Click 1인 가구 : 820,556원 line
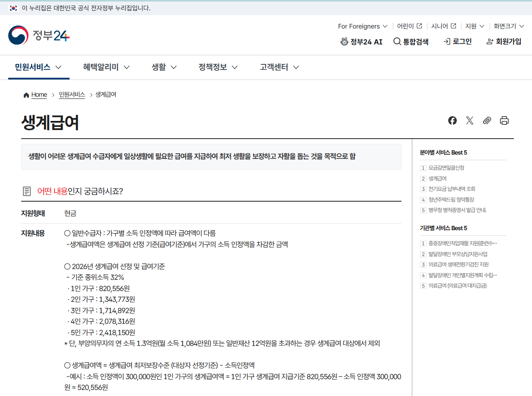 click(x=99, y=288)
